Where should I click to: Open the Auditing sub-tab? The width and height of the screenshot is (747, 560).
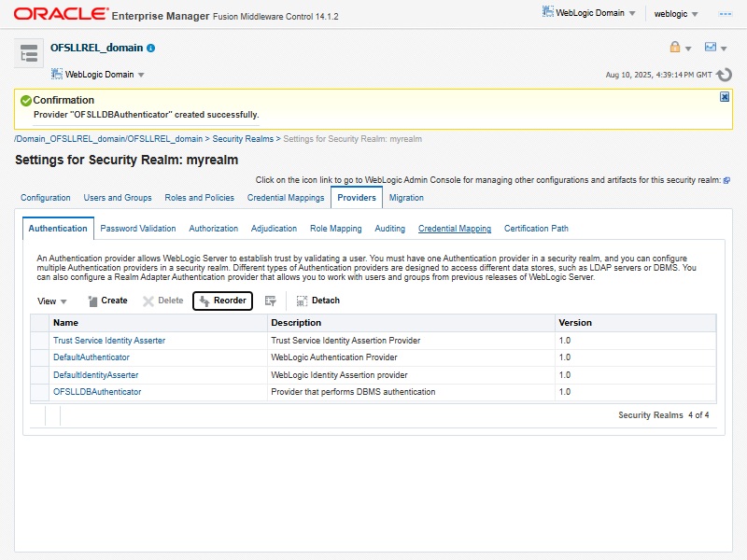coord(389,229)
